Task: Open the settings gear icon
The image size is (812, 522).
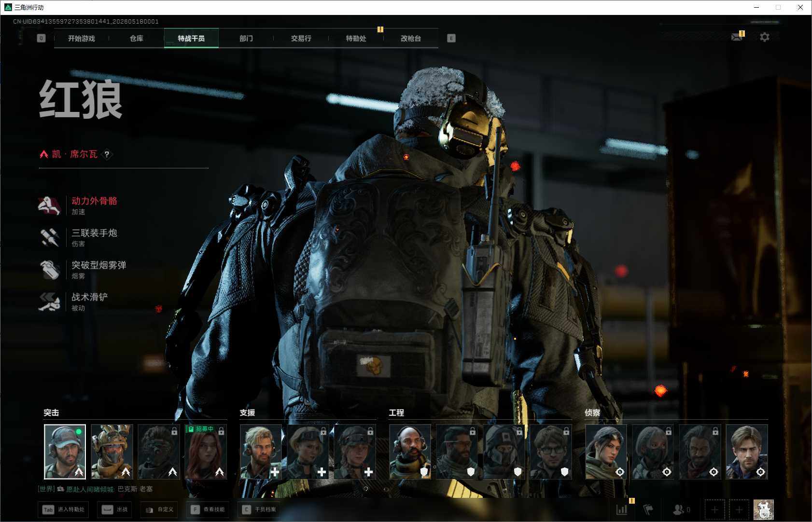Action: coord(765,37)
